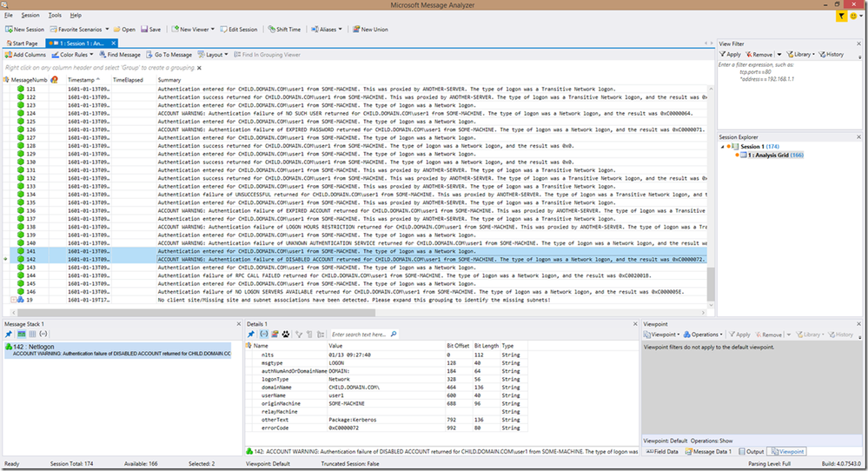This screenshot has width=868, height=471.
Task: Expand the grouped message row 19
Action: (13, 300)
